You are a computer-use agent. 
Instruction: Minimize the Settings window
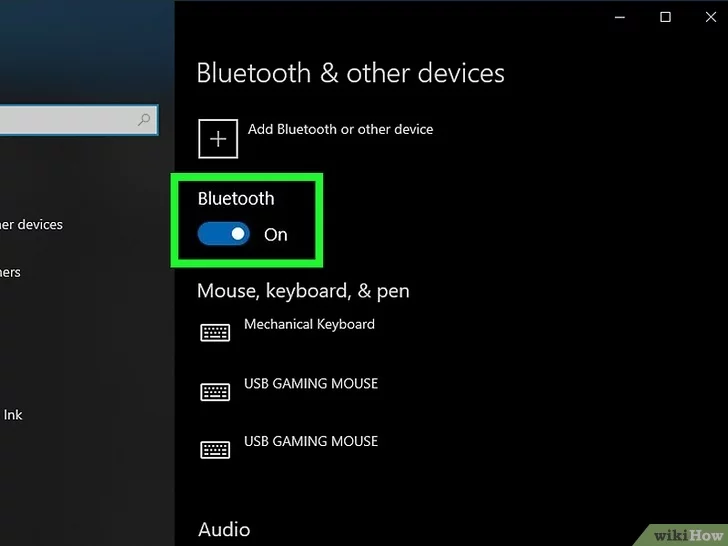(620, 17)
